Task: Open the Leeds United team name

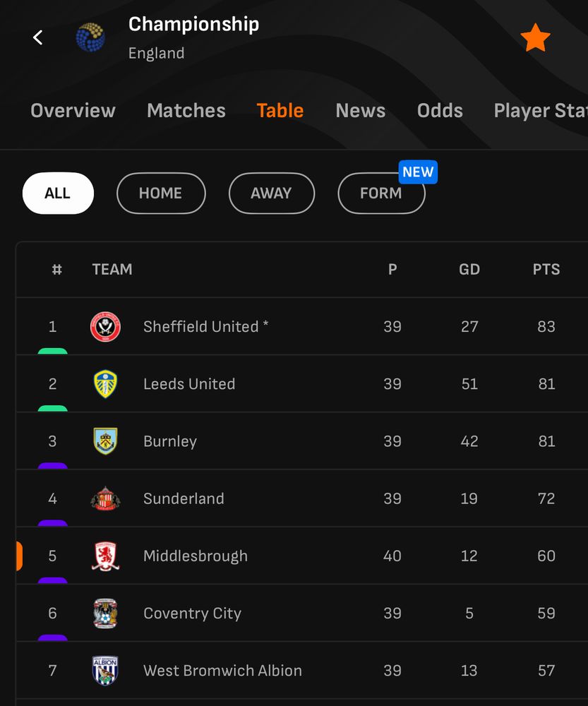Action: tap(189, 384)
